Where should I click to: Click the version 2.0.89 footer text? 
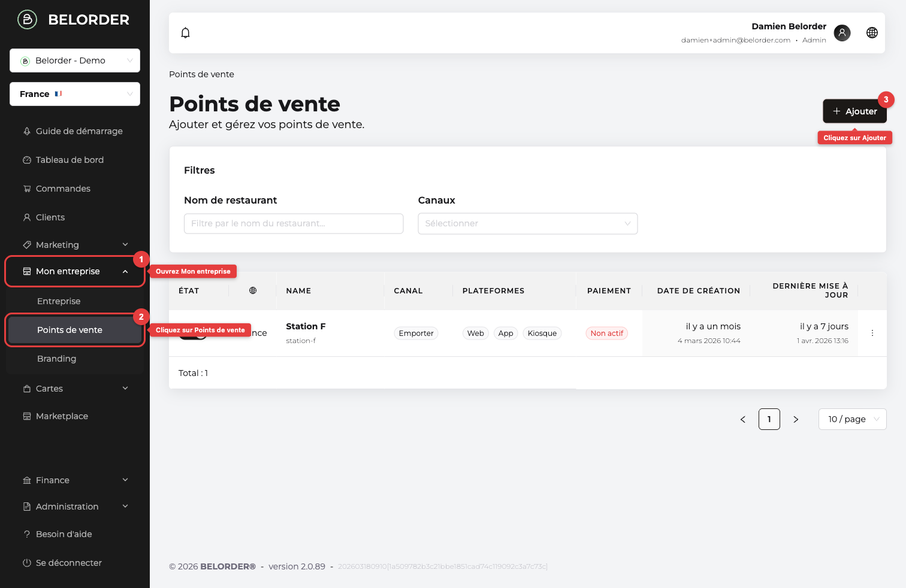(297, 566)
